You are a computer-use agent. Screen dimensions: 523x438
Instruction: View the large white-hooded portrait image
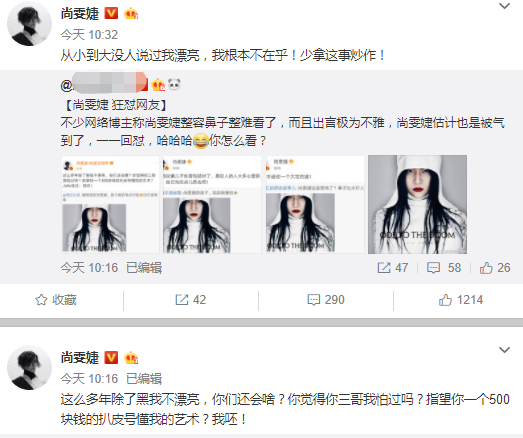417,204
